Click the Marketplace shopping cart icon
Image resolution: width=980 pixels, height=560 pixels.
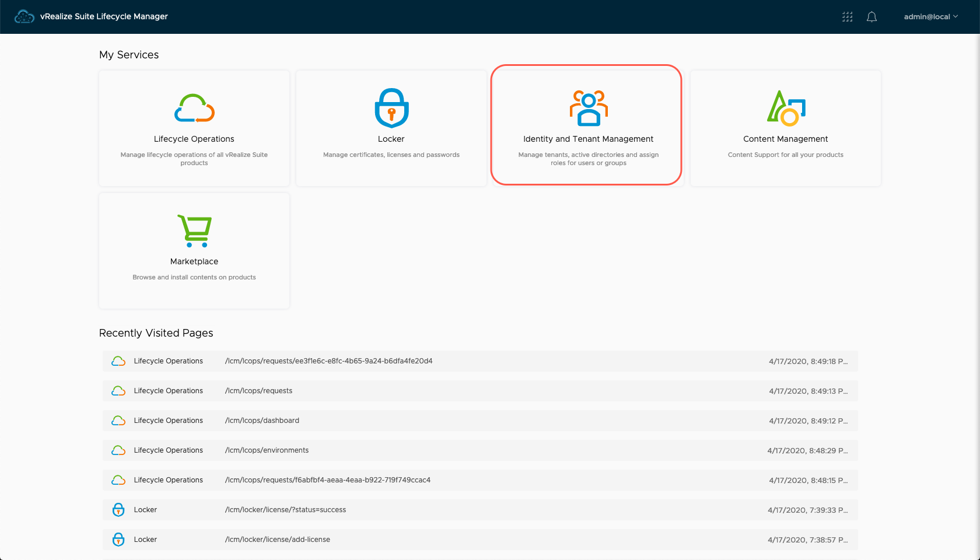(x=194, y=231)
